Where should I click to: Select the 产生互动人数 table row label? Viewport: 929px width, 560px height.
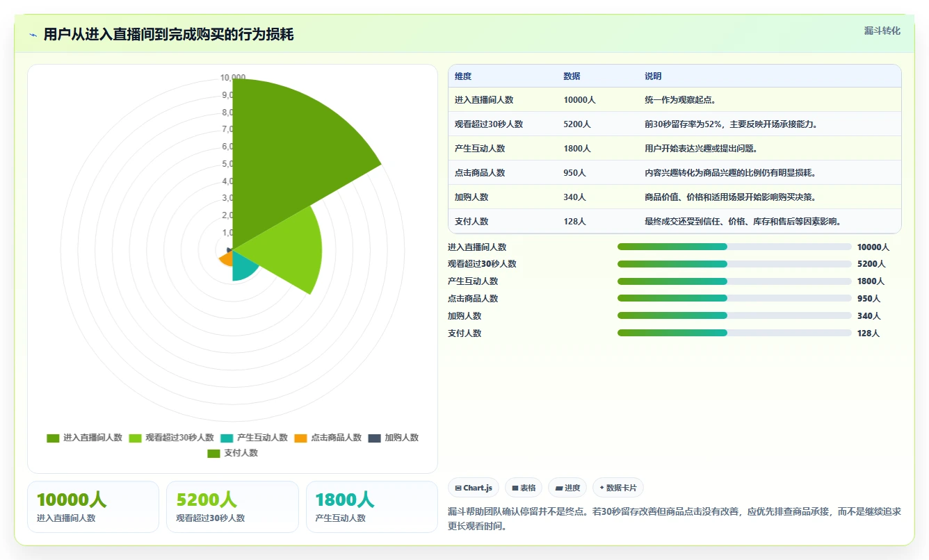pos(480,149)
